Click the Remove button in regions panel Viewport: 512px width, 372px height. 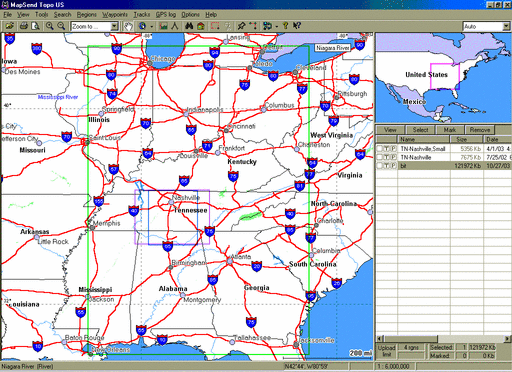pos(480,130)
